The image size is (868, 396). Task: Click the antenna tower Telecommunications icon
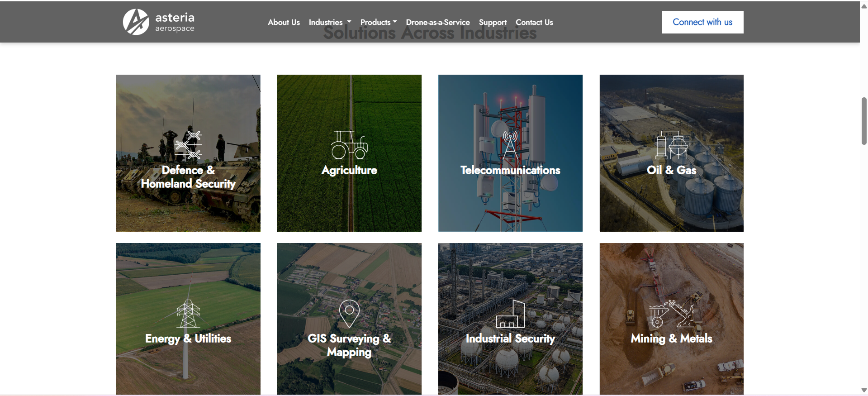click(x=510, y=145)
